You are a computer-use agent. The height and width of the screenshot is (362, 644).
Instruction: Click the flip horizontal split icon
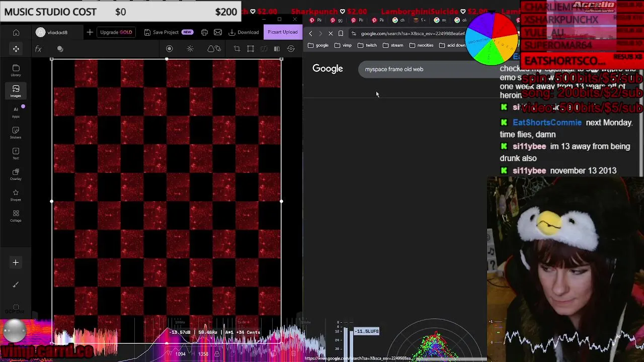point(277,49)
